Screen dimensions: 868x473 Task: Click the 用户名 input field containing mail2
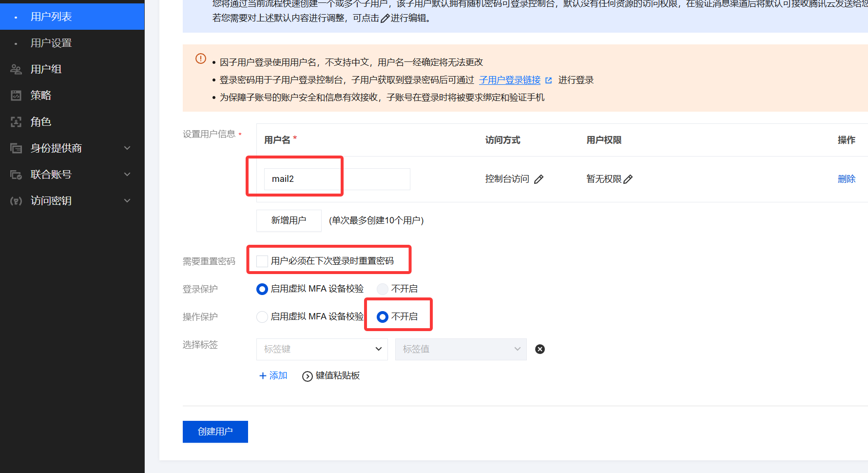336,179
